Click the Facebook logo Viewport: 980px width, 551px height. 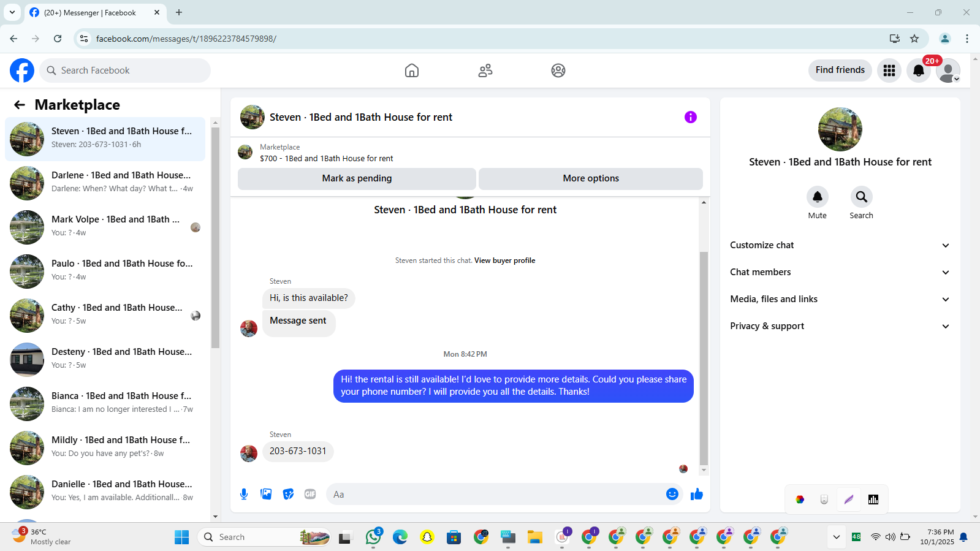[22, 70]
